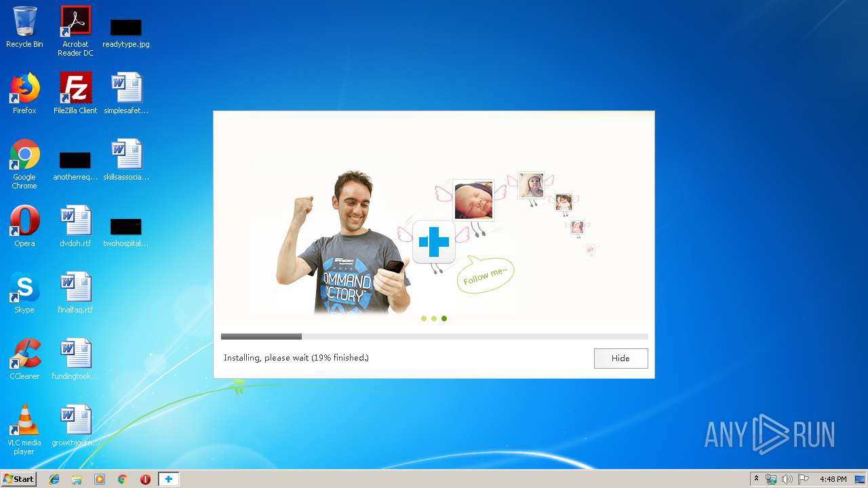
Task: Click the blue plus app logo
Action: (434, 242)
